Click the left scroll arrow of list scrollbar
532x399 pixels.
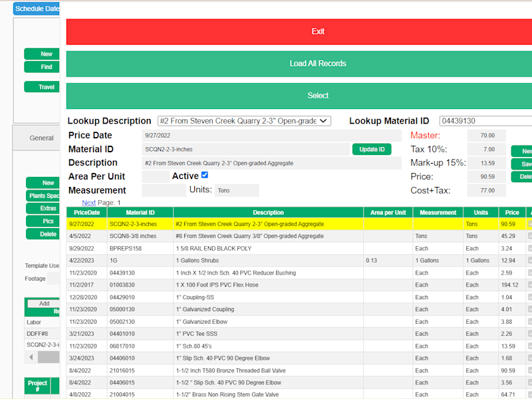point(31,357)
